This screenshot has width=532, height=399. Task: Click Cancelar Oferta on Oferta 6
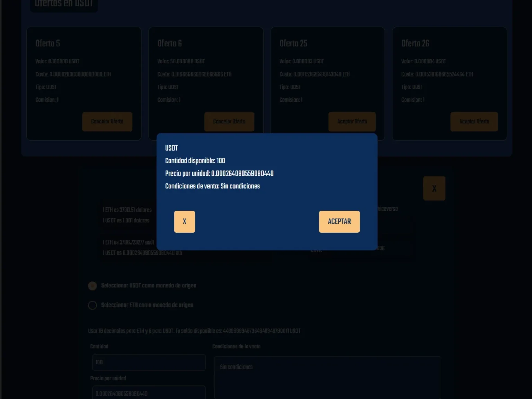click(x=229, y=122)
